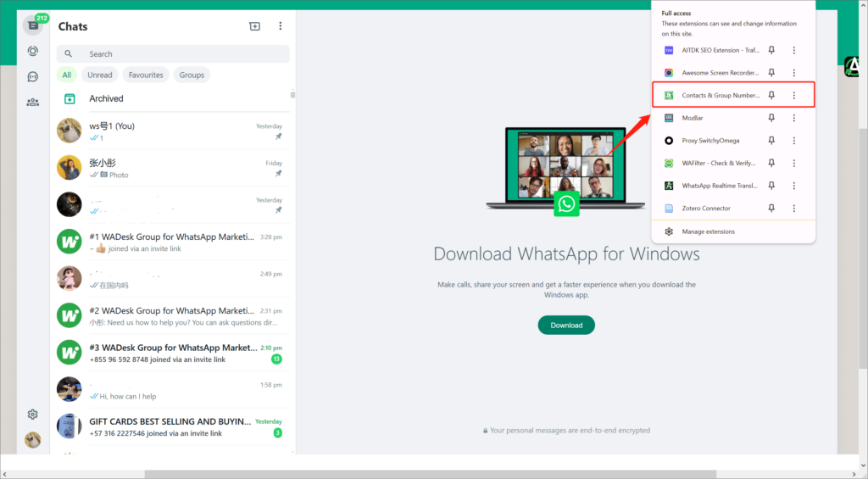
Task: Open the Communities icon in sidebar
Action: click(33, 102)
